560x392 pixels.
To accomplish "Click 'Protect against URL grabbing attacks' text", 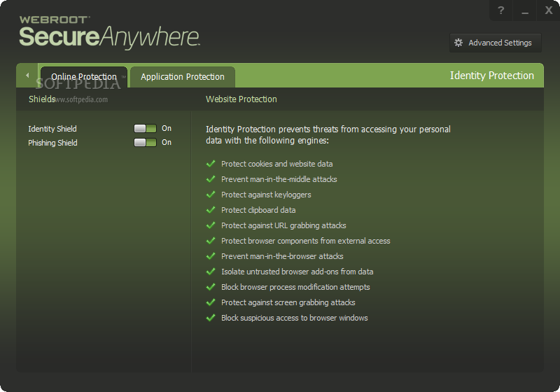I will tap(283, 225).
